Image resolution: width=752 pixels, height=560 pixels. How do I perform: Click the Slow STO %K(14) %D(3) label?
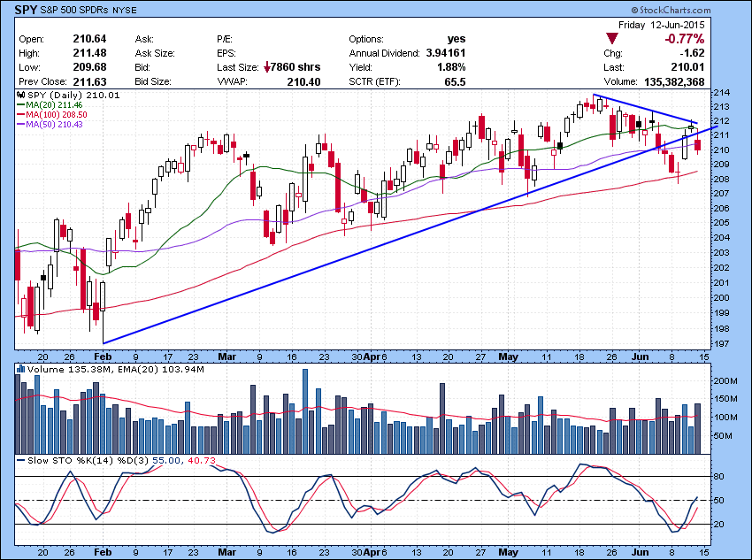tap(88, 460)
